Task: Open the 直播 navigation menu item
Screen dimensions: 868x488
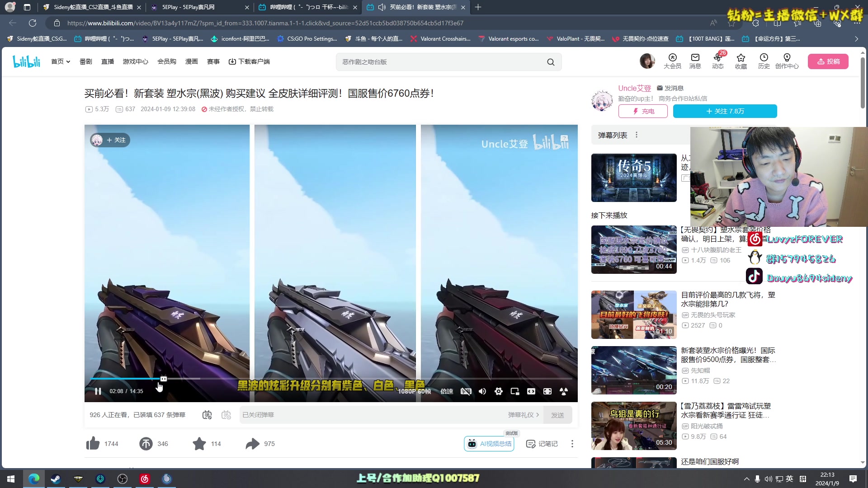Action: coord(107,61)
